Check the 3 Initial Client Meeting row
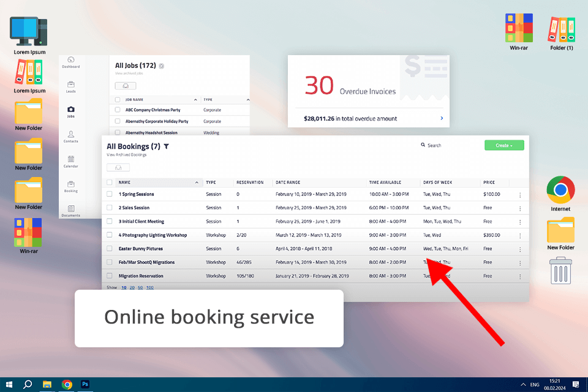This screenshot has width=588, height=392. pyautogui.click(x=110, y=221)
